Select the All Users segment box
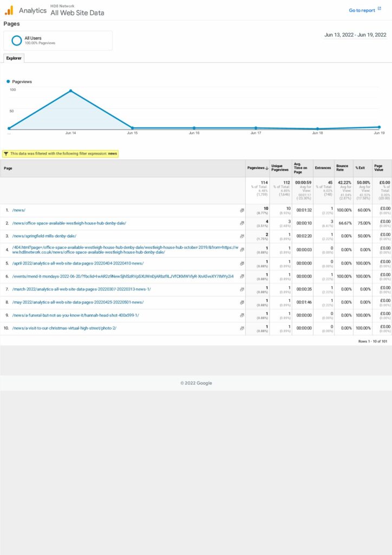The height and width of the screenshot is (555, 392). coord(58,41)
